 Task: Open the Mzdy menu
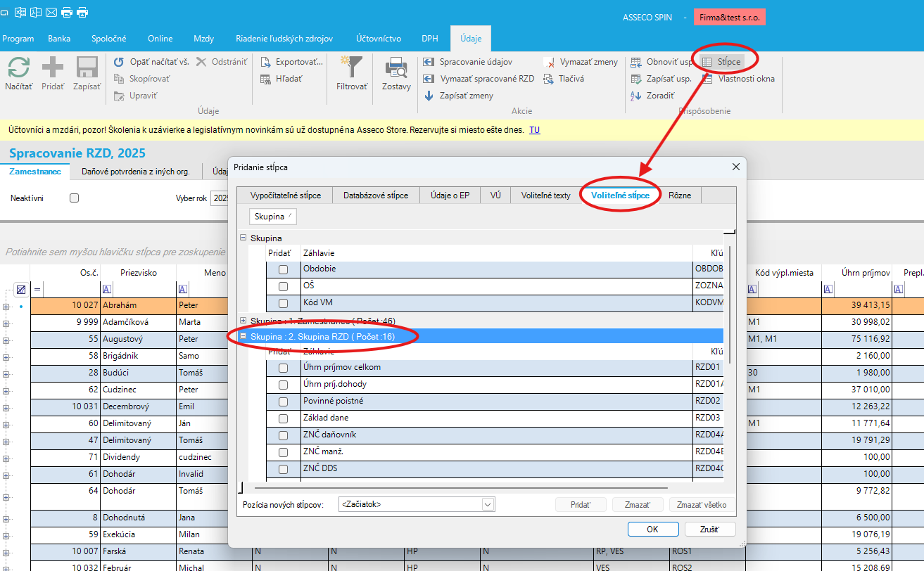coord(203,39)
